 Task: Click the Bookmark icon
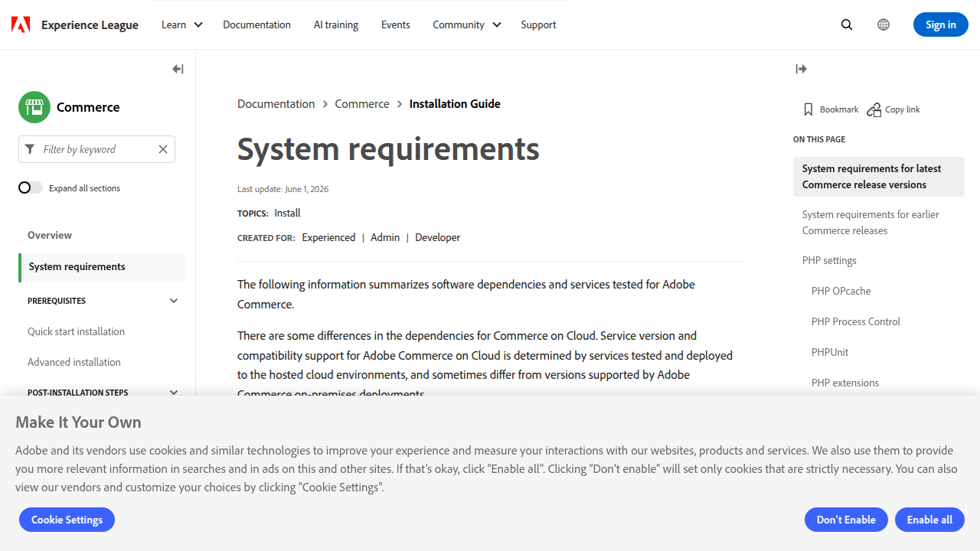[808, 109]
